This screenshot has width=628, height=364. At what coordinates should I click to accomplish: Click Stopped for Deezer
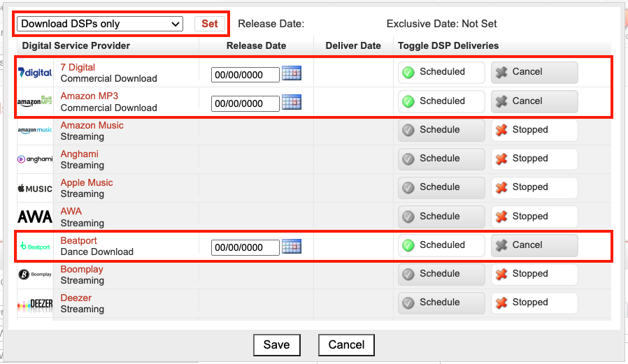[x=534, y=303]
